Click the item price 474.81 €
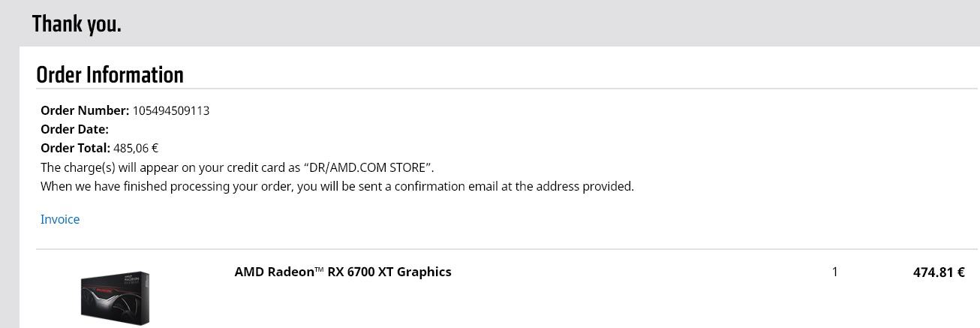 939,272
